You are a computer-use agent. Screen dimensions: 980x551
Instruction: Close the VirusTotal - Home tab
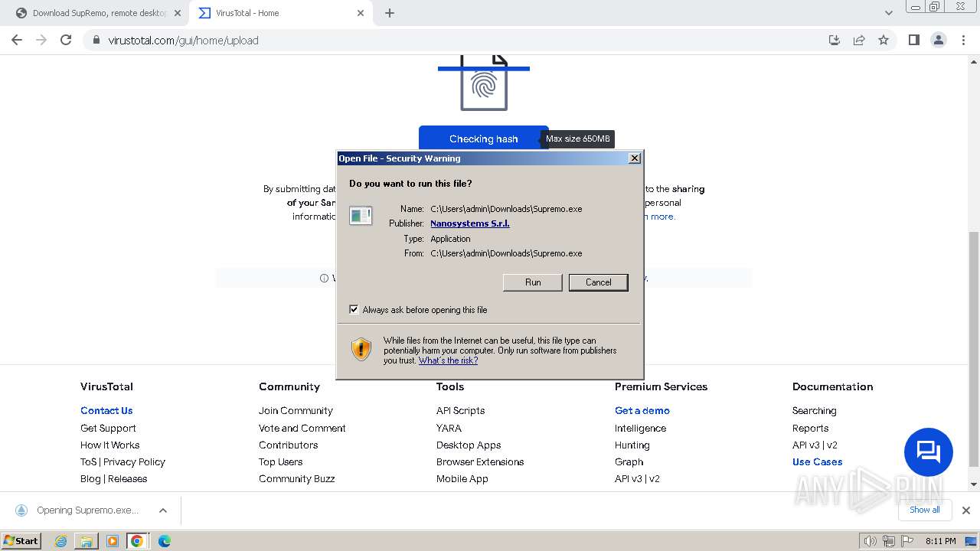(361, 13)
